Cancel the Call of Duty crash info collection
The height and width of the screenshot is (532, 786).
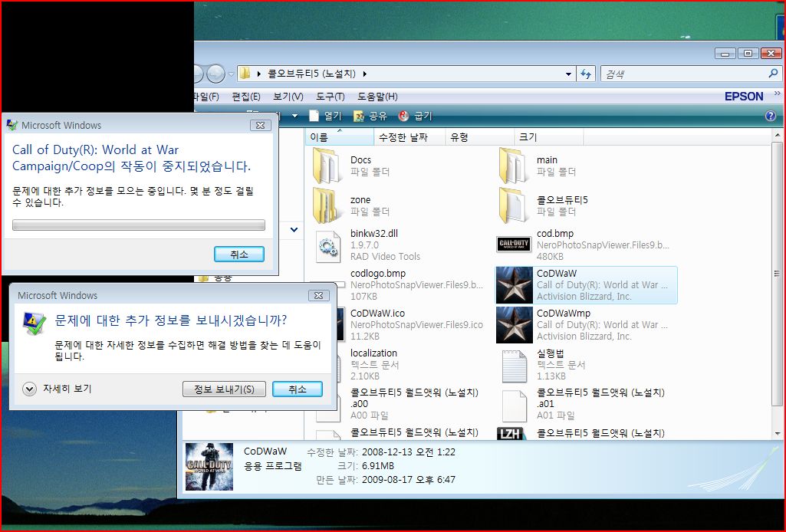[x=238, y=254]
